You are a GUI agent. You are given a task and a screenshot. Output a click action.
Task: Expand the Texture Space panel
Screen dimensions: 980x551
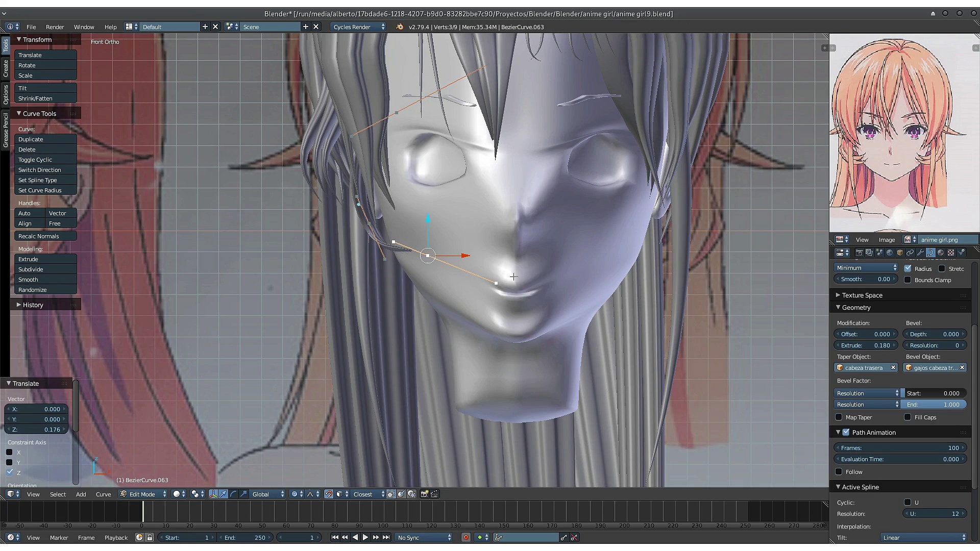[862, 295]
